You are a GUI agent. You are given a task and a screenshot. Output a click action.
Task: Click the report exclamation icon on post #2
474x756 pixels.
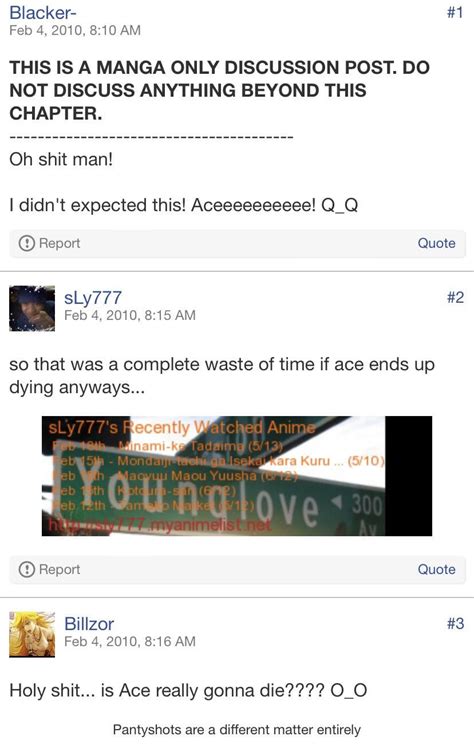coord(27,569)
